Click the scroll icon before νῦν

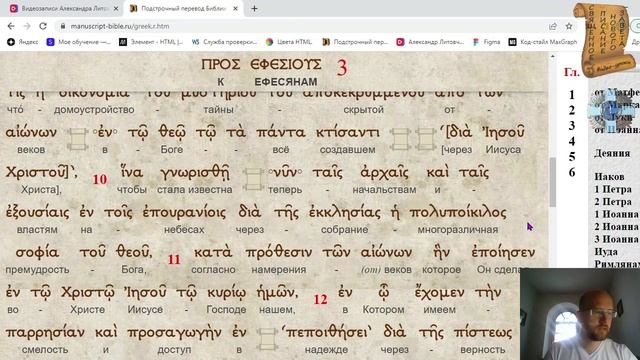(253, 179)
